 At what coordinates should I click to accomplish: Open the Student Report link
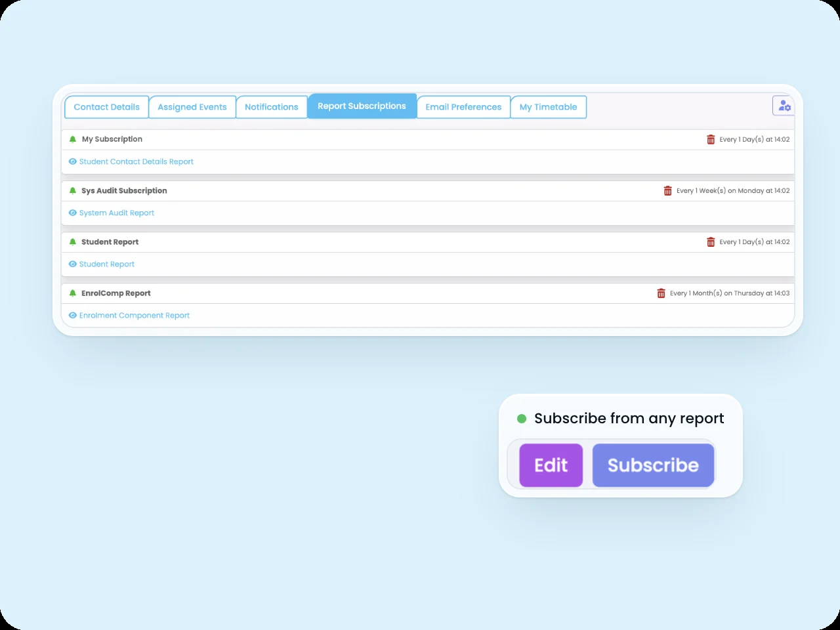point(107,264)
